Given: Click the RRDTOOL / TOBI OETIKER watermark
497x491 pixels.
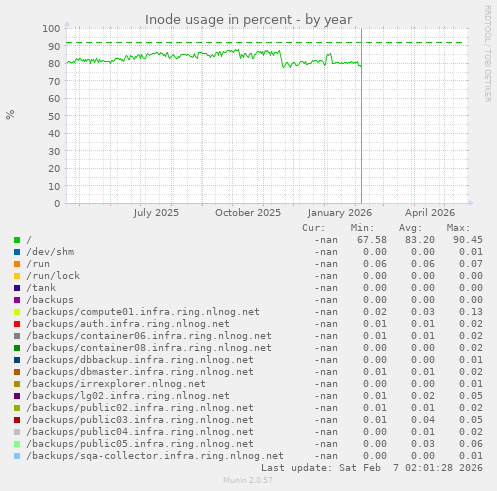Looking at the screenshot, I should tap(487, 54).
